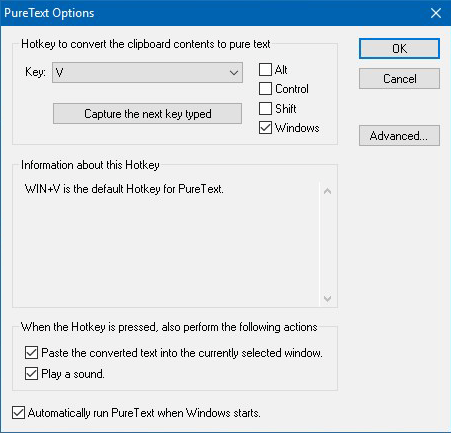
Task: Enable the Alt modifier checkbox
Action: (265, 70)
